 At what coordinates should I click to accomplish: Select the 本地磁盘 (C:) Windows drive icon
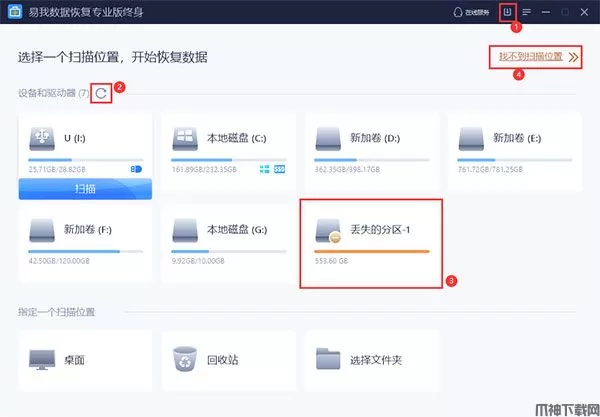[x=185, y=139]
